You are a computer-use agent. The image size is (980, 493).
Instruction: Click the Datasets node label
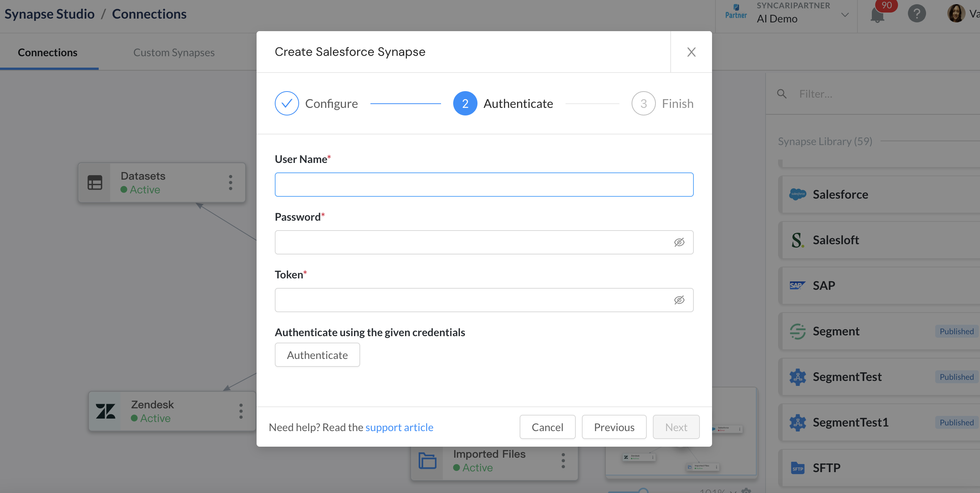tap(143, 176)
